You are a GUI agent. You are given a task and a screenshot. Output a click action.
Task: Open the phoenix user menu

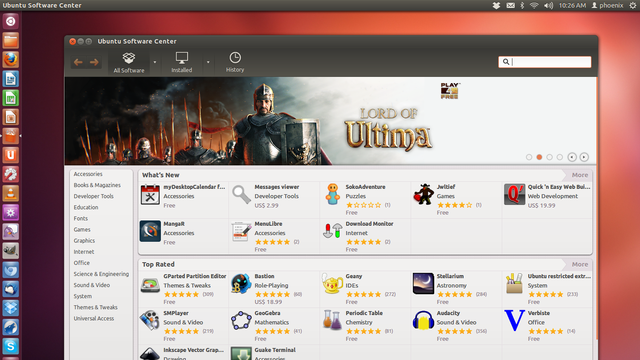click(607, 5)
